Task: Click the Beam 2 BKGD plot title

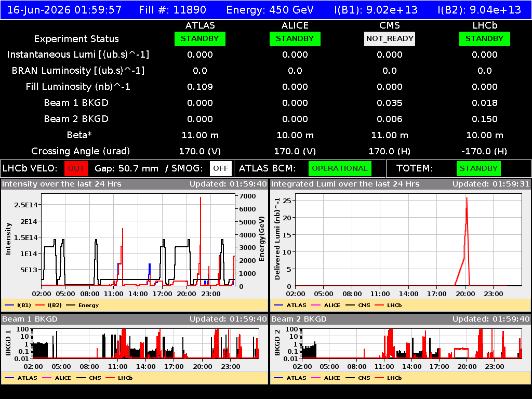Action: click(299, 320)
